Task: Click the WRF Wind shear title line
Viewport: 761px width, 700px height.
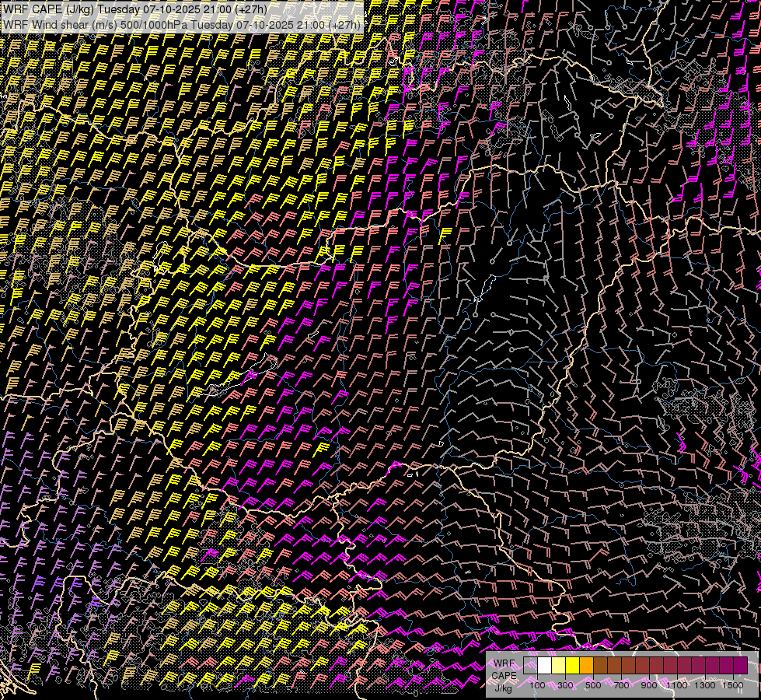Action: tap(183, 24)
